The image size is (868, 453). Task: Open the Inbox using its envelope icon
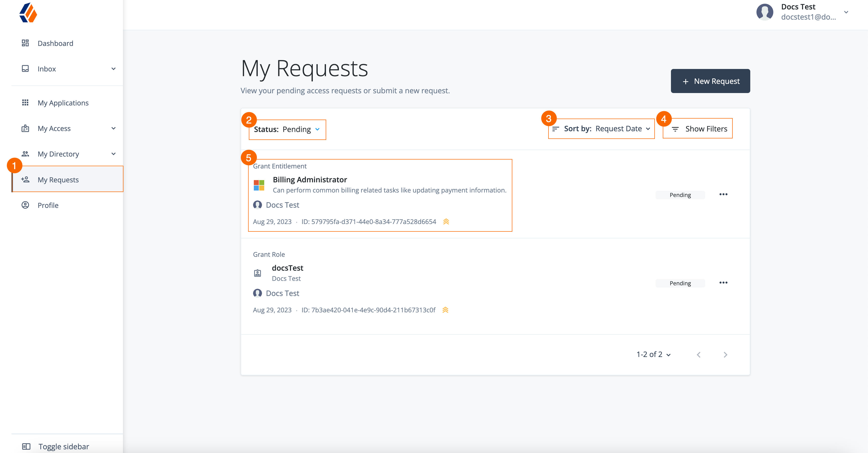click(25, 68)
